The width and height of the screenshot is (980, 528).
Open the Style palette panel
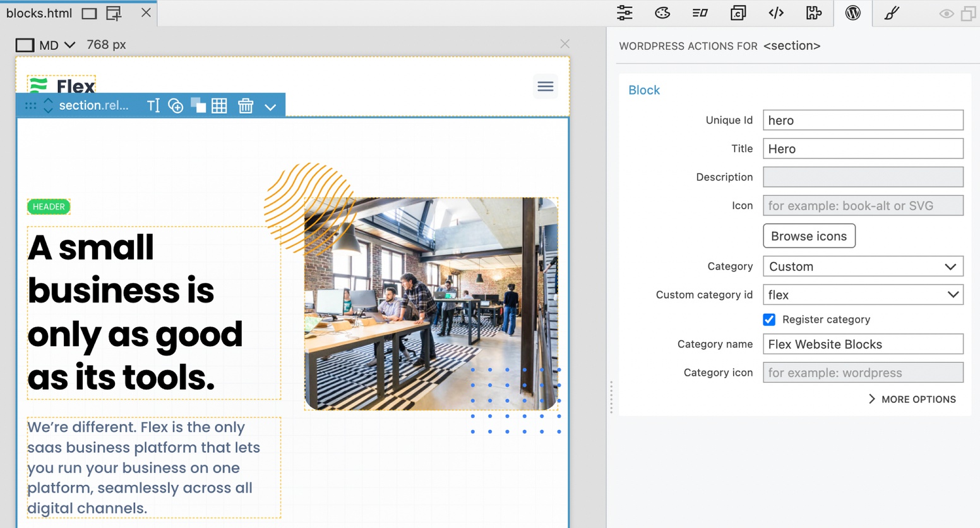pyautogui.click(x=662, y=13)
